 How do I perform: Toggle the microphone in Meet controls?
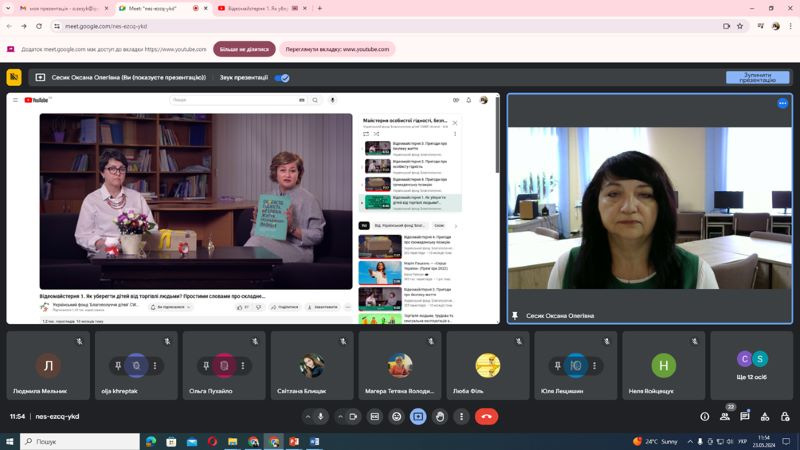320,417
